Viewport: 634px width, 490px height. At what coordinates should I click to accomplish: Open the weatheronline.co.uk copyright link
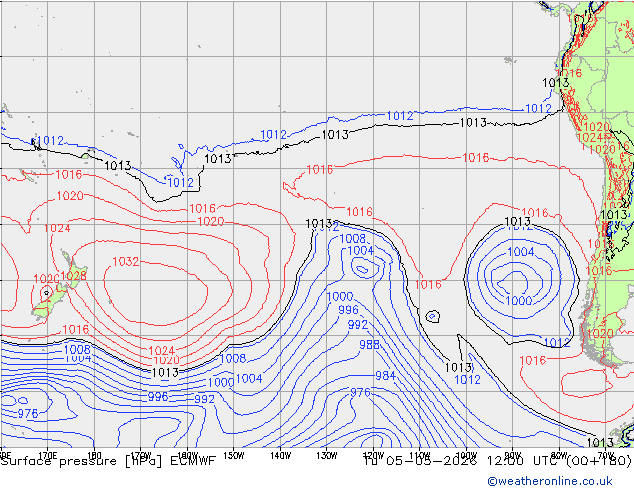coord(550,481)
